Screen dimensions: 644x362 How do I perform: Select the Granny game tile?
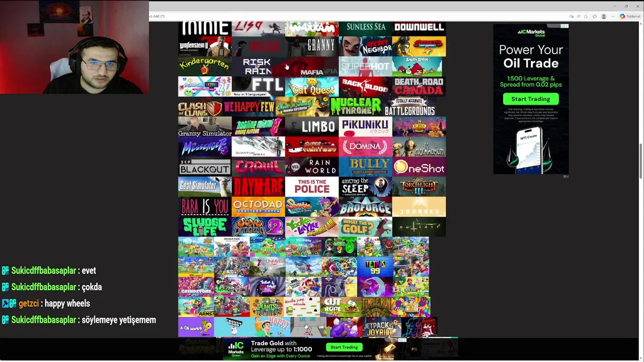click(x=311, y=47)
